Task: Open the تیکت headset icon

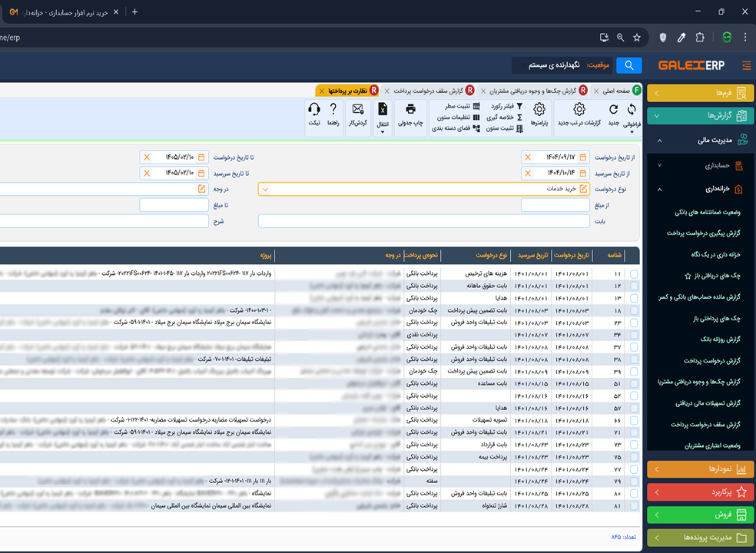Action: 314,109
